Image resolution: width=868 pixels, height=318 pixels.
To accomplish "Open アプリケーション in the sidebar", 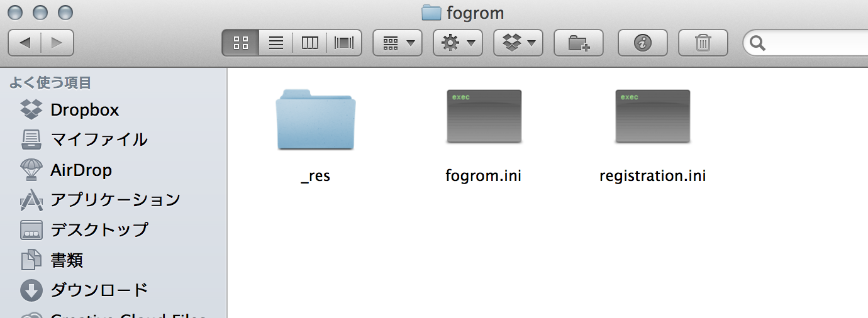I will pyautogui.click(x=115, y=200).
